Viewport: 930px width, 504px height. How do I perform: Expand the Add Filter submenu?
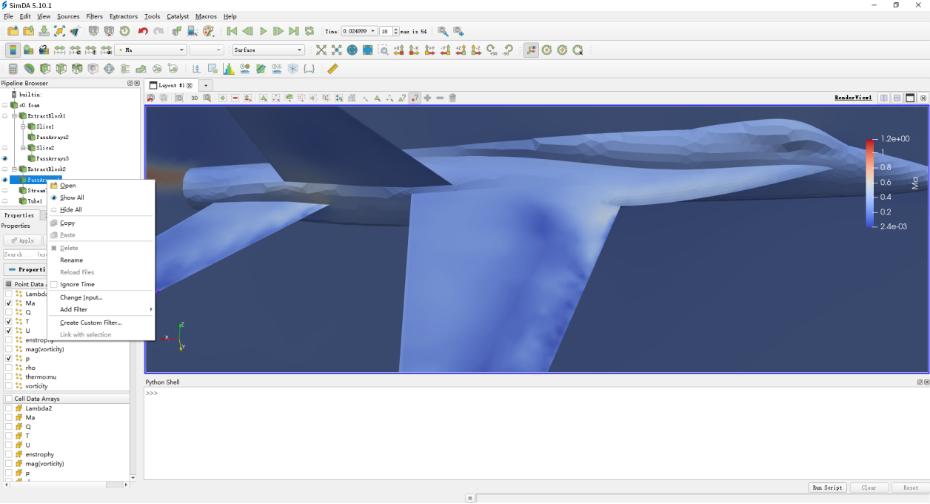coord(101,310)
